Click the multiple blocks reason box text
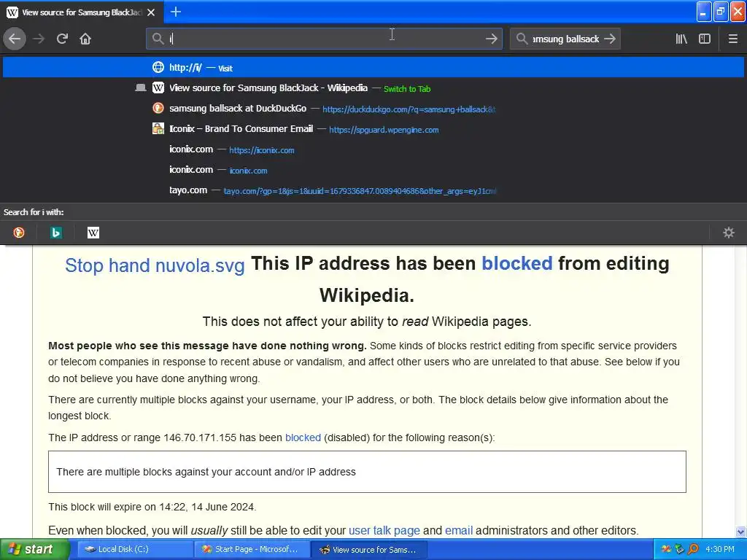The height and width of the screenshot is (560, 747). pos(206,472)
